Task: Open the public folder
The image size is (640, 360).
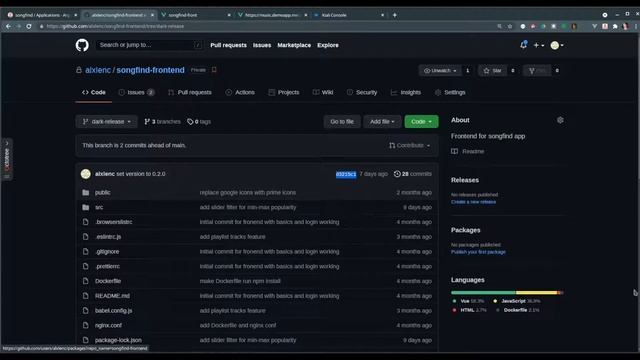Action: coord(102,193)
